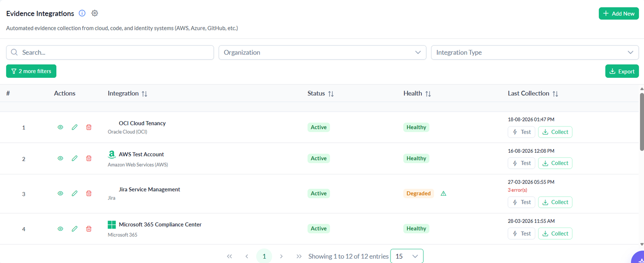Delete the Microsoft 365 Compliance Center integration
The height and width of the screenshot is (263, 644).
pyautogui.click(x=89, y=229)
